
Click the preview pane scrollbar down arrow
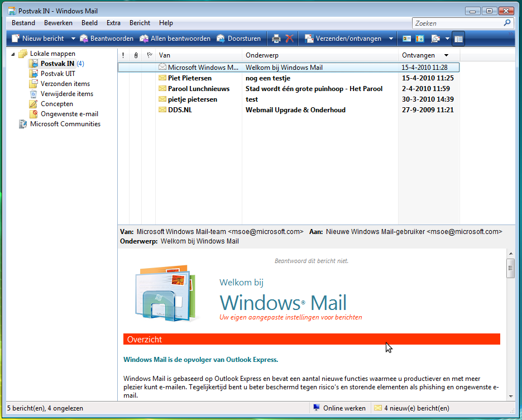click(511, 397)
